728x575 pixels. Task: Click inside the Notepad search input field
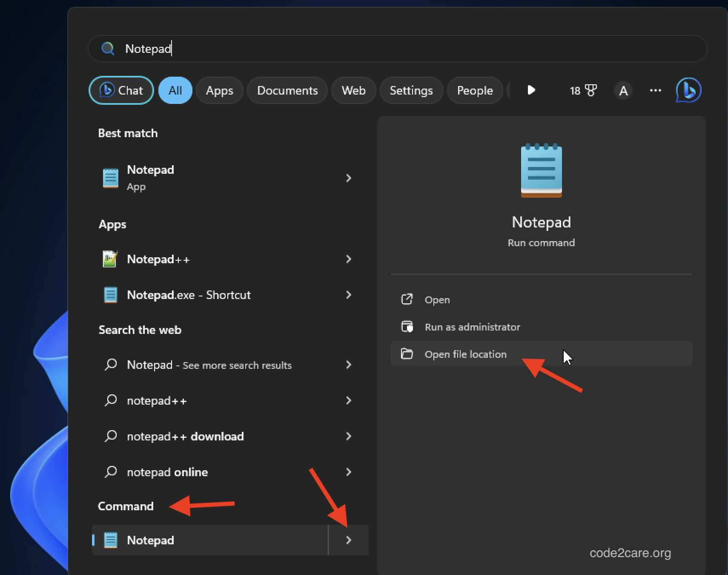coord(298,49)
